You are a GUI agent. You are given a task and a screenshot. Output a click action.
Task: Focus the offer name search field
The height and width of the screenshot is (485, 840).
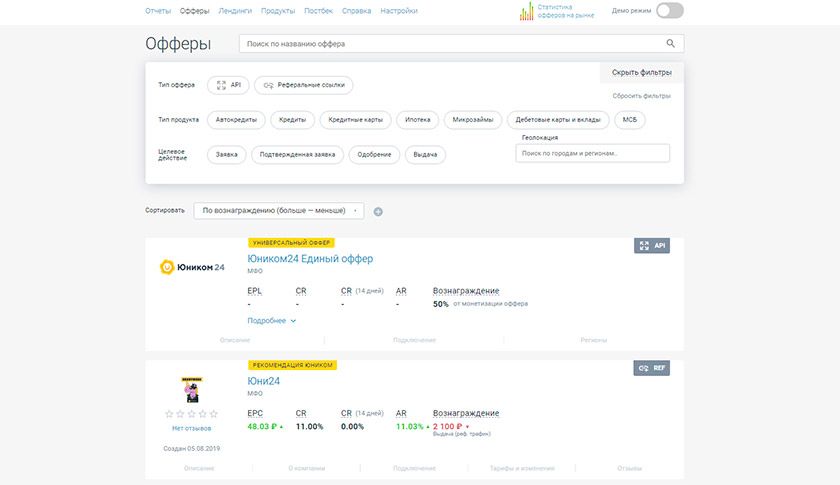(462, 44)
